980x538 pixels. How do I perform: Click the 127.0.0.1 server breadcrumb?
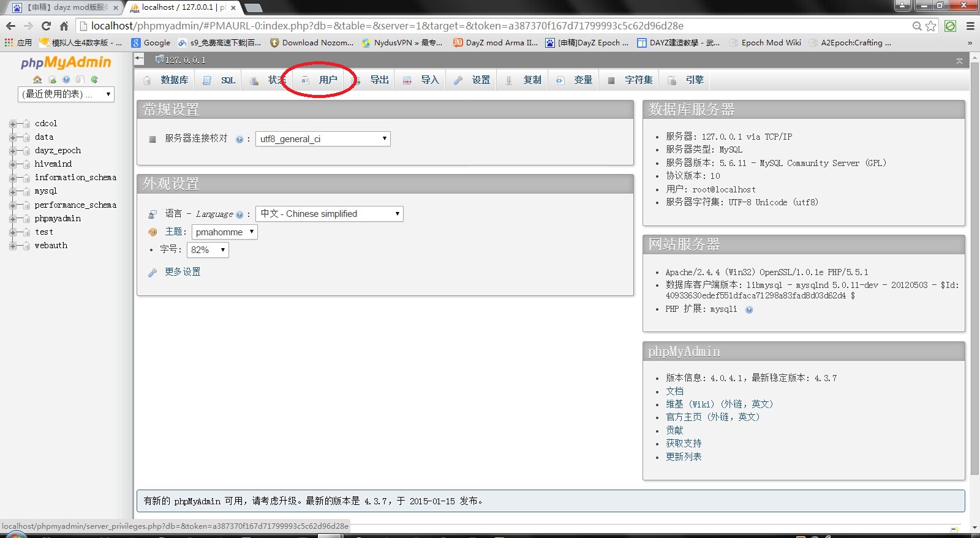click(185, 59)
